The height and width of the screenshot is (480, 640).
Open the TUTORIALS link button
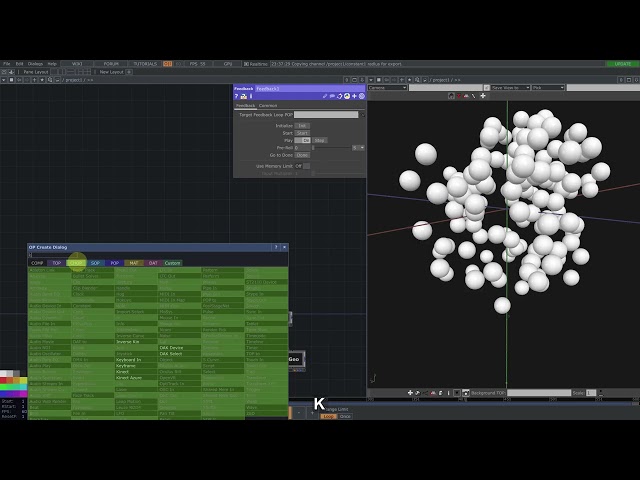pyautogui.click(x=145, y=64)
